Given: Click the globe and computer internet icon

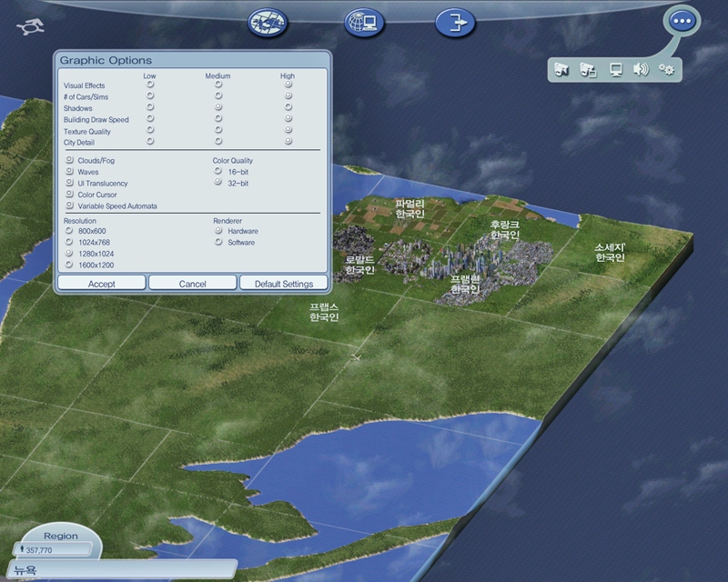Looking at the screenshot, I should click(363, 23).
